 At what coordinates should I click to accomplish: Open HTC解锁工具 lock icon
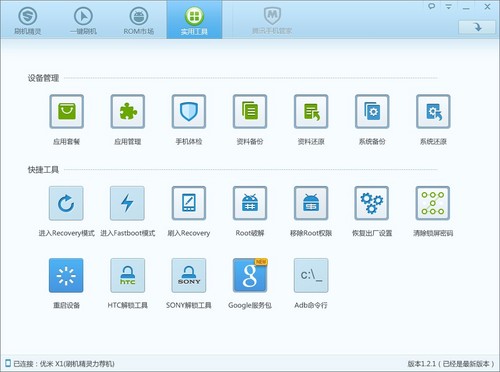pyautogui.click(x=128, y=275)
